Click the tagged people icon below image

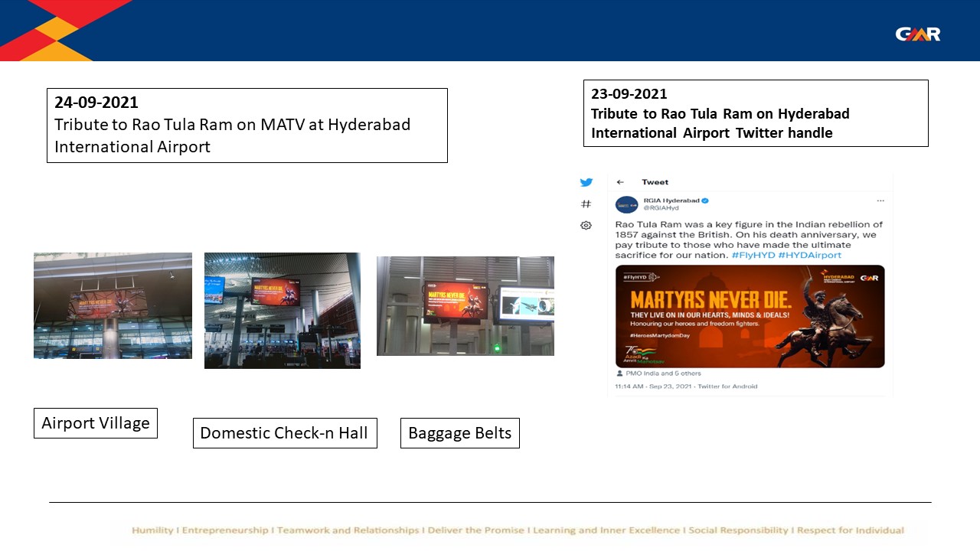click(x=619, y=373)
